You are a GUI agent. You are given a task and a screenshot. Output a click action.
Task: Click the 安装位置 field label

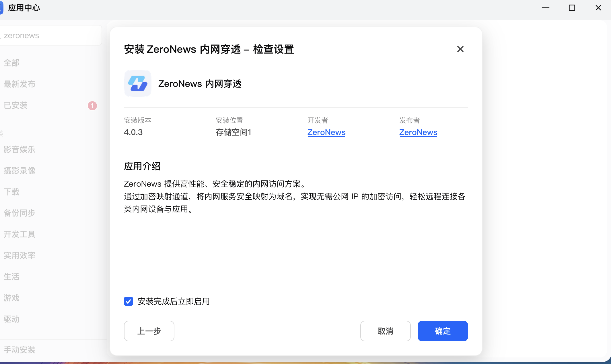(x=229, y=120)
